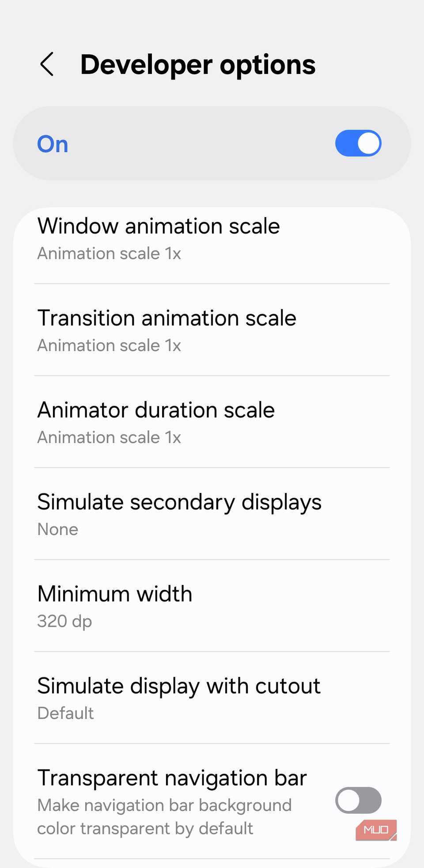
Task: Turn off the Developer options master switch
Action: point(358,143)
